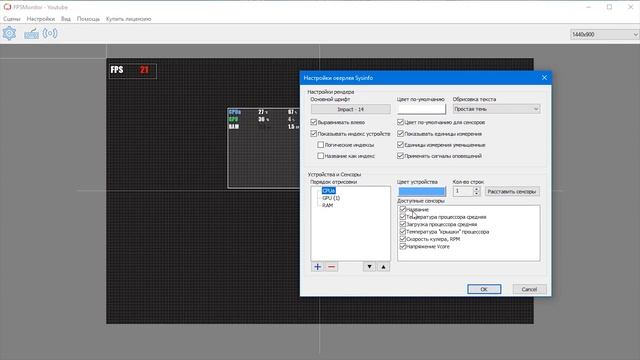Uncheck 'Напряжение Vcore' sensor
The height and width of the screenshot is (360, 640).
tap(403, 246)
